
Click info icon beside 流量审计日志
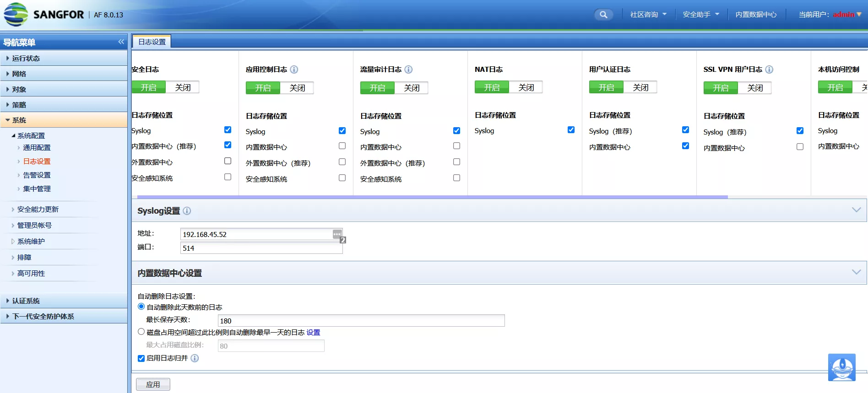pyautogui.click(x=408, y=70)
